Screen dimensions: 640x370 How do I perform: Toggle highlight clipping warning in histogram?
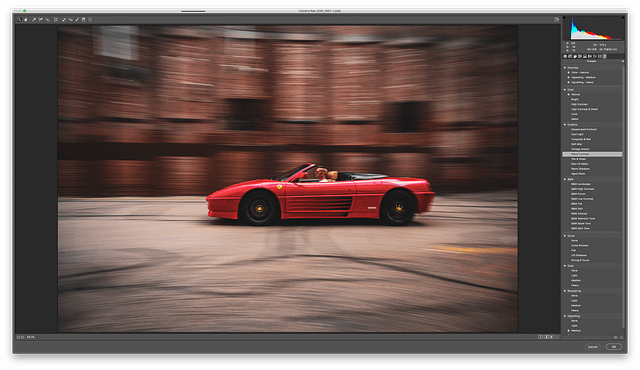623,18
